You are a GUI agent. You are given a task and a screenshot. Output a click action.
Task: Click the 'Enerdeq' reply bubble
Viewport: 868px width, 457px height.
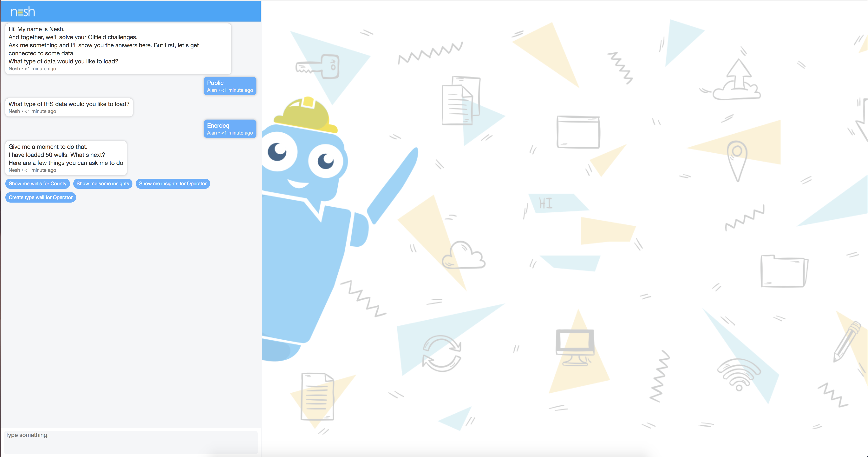230,129
